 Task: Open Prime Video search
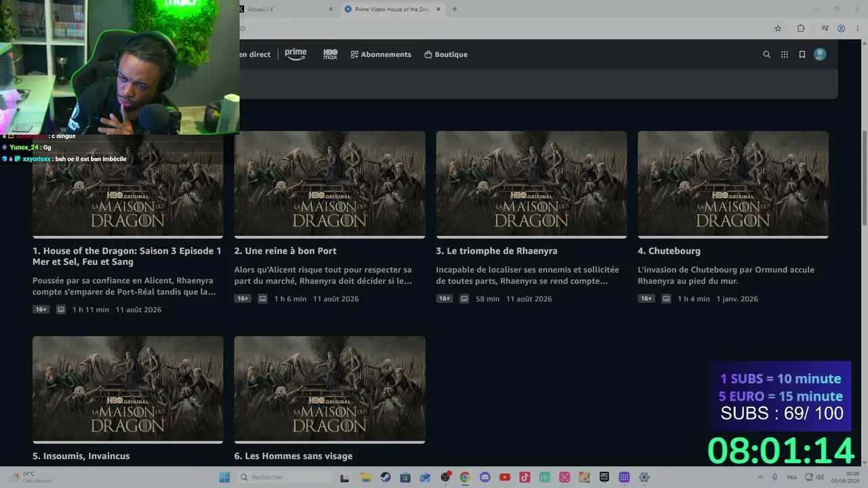(x=767, y=54)
